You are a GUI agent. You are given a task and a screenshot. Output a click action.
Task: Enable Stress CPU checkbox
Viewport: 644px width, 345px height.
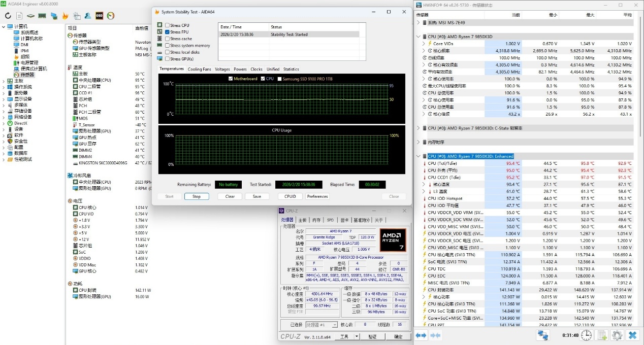(x=167, y=25)
